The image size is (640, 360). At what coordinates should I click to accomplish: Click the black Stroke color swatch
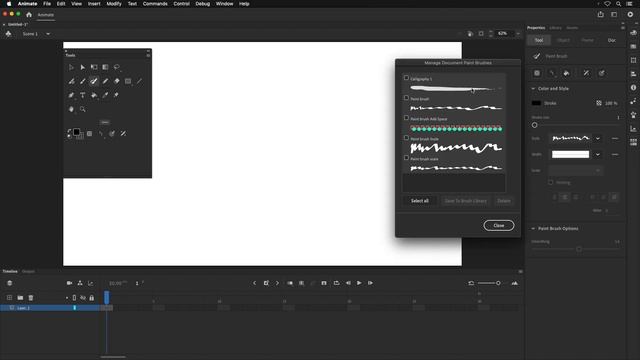tap(536, 103)
